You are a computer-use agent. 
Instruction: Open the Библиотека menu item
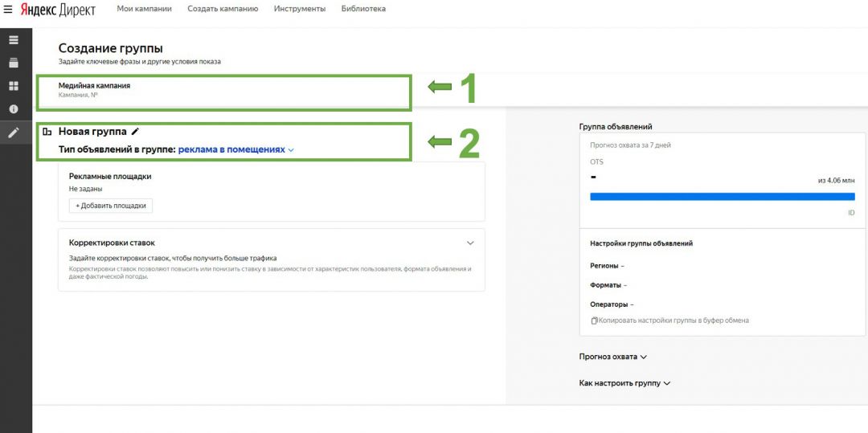point(363,9)
